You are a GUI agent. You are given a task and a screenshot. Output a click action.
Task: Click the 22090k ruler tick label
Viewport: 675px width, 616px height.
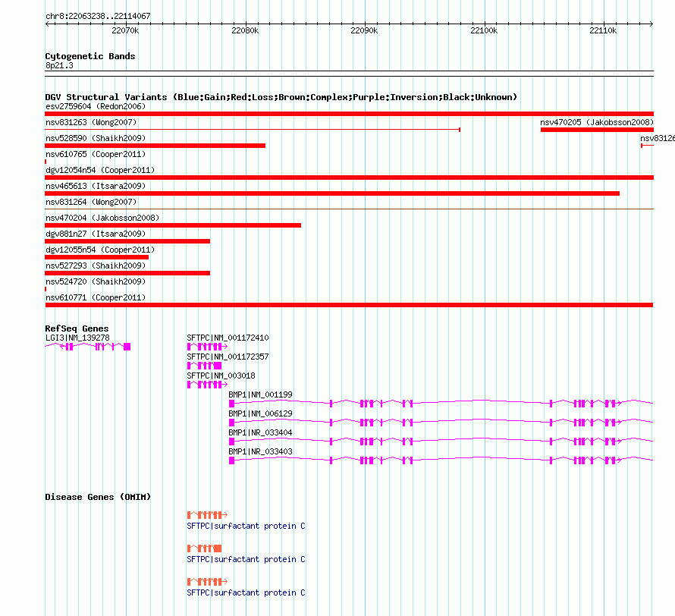click(364, 30)
